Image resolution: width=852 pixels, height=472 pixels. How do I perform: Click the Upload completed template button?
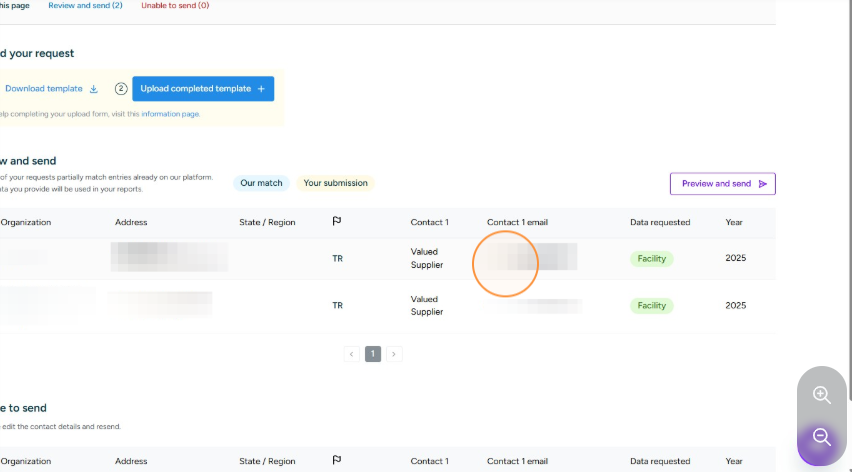[203, 89]
